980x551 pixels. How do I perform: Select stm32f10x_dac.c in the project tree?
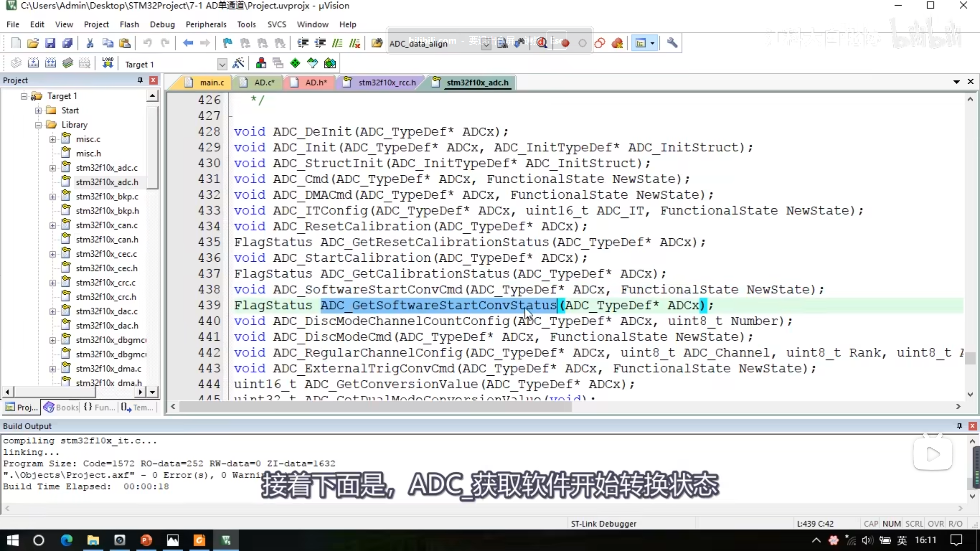click(x=107, y=311)
